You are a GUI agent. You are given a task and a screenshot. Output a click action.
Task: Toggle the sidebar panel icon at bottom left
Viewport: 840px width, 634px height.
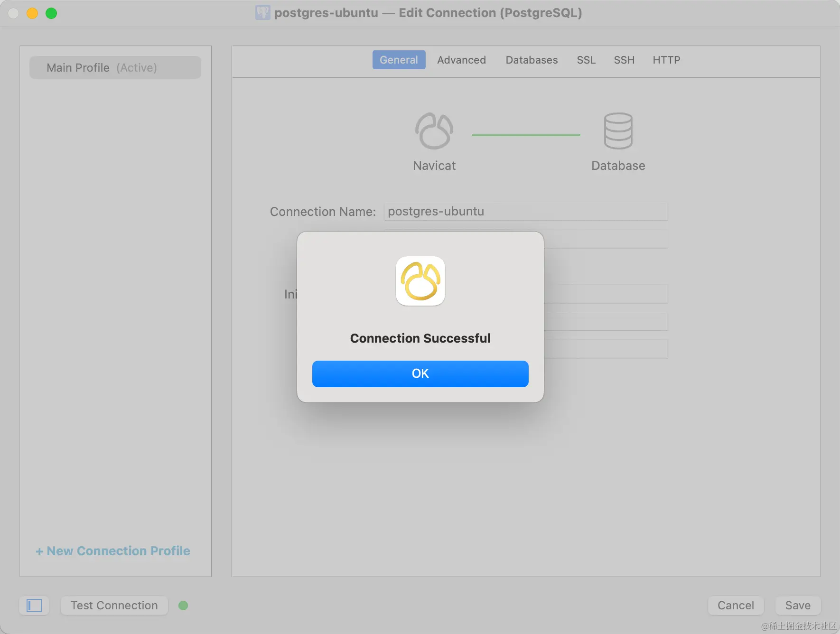(34, 606)
